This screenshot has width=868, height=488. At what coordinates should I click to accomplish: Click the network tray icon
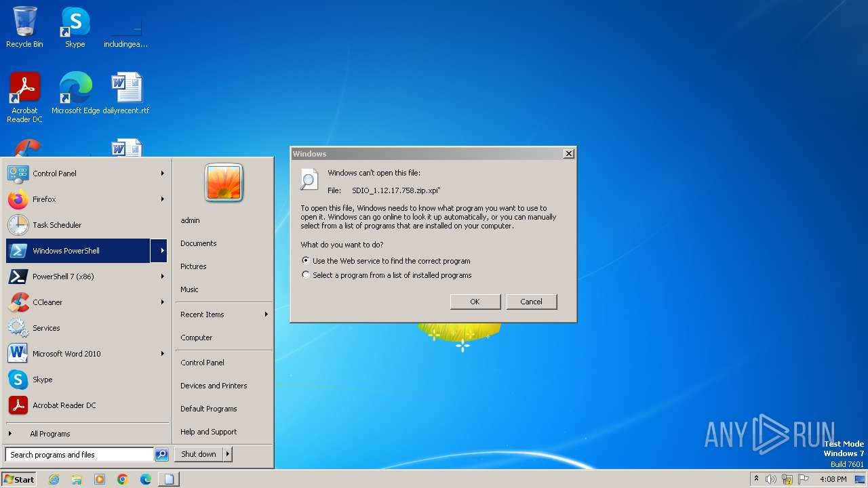(787, 479)
